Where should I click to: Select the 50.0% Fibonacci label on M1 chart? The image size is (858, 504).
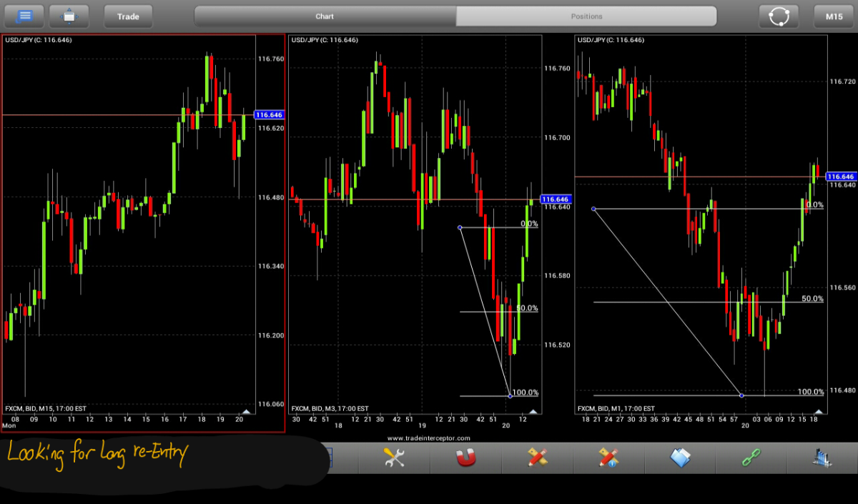click(x=812, y=299)
